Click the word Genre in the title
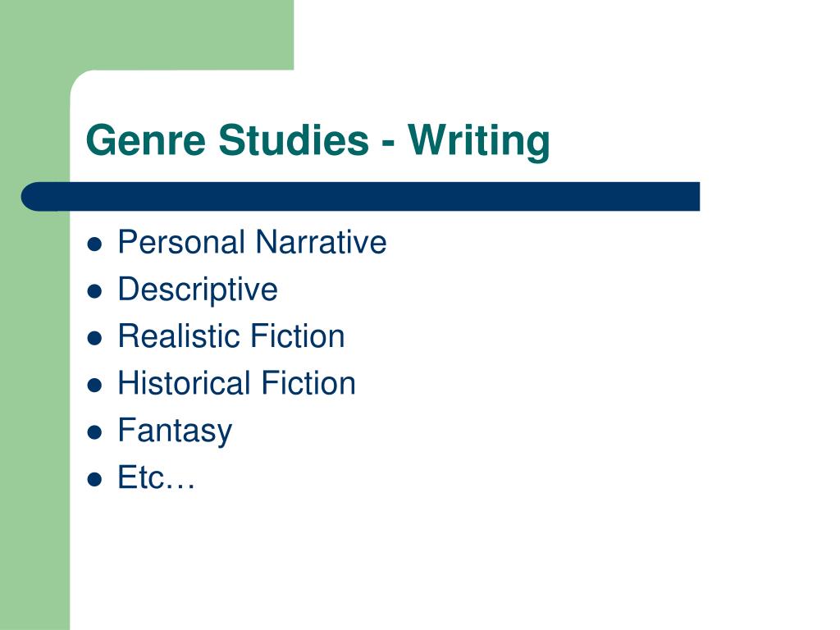The width and height of the screenshot is (840, 630). 146,141
